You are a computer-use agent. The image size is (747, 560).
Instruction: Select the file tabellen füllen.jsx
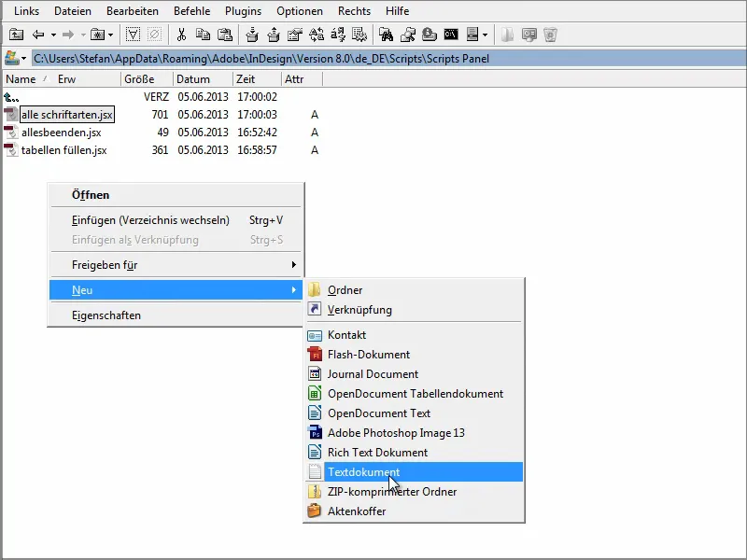[63, 150]
